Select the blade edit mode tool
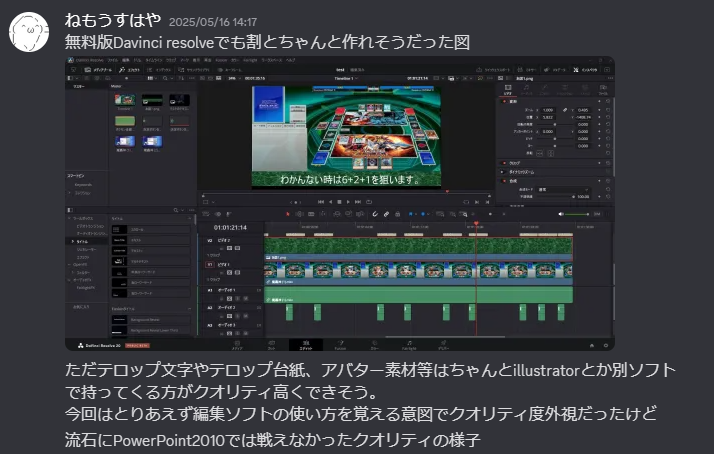 coord(311,214)
